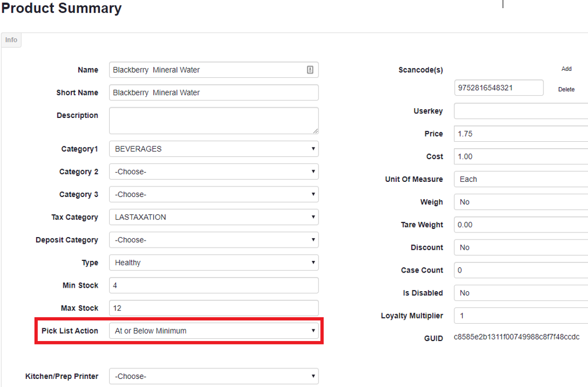The image size is (588, 387).
Task: Open the Pick List Action dropdown
Action: (x=214, y=331)
